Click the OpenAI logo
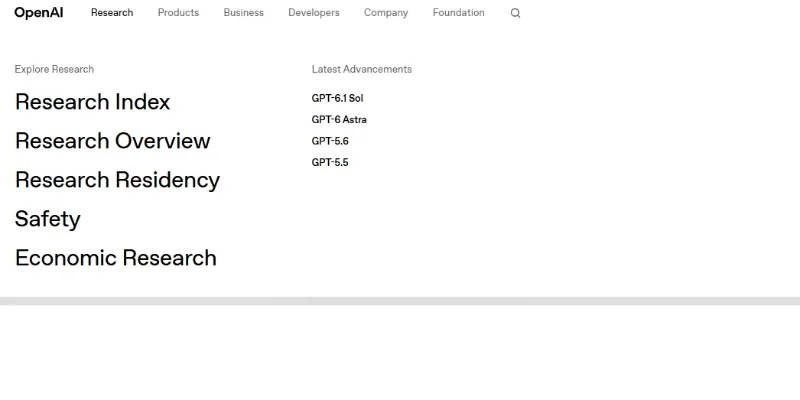This screenshot has width=800, height=400. (39, 13)
